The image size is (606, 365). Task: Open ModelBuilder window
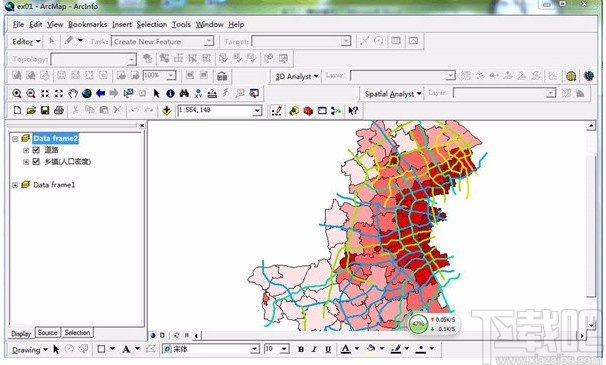pos(336,111)
